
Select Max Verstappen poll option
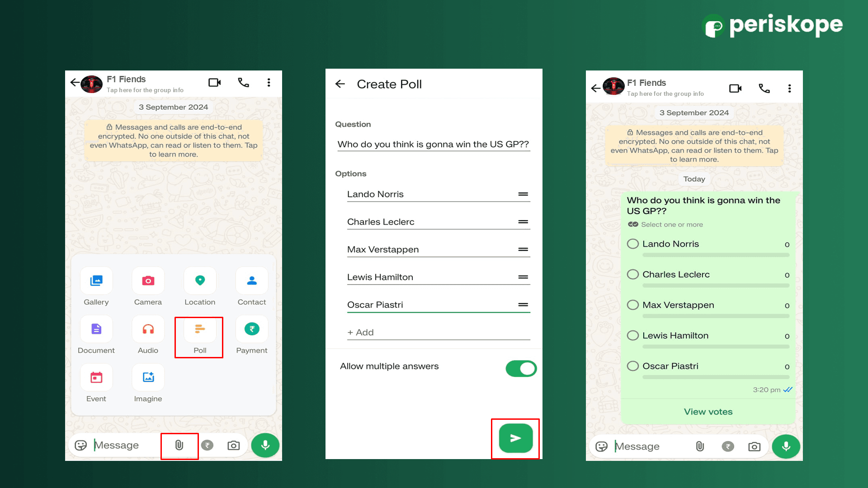click(x=633, y=305)
